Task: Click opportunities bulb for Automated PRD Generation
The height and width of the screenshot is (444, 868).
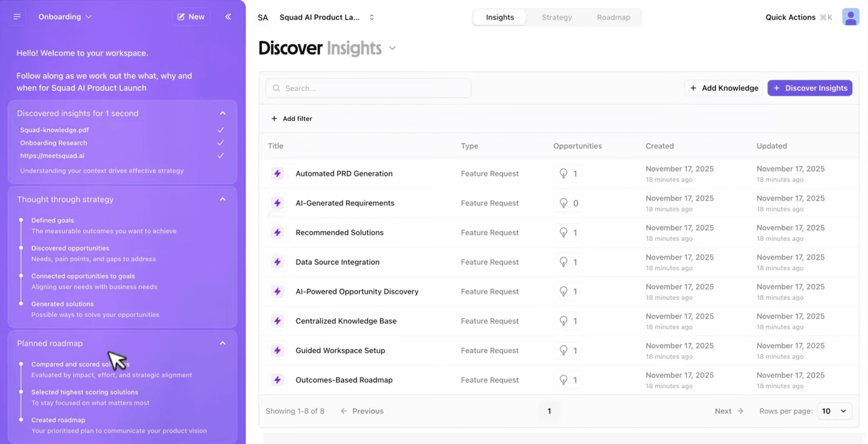Action: click(x=563, y=173)
